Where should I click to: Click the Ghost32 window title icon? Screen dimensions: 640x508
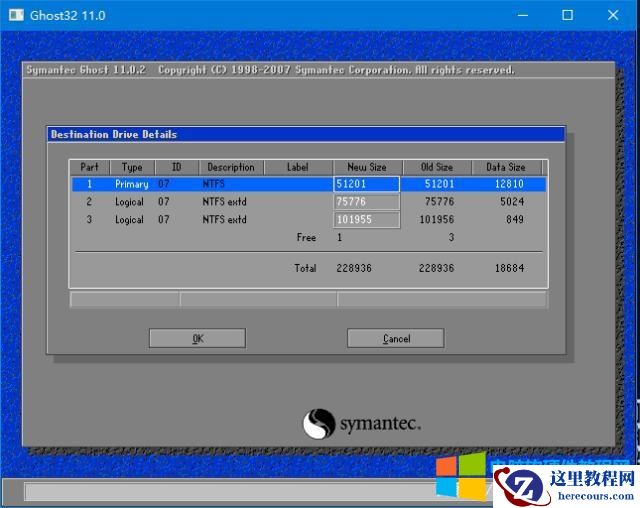(x=16, y=15)
